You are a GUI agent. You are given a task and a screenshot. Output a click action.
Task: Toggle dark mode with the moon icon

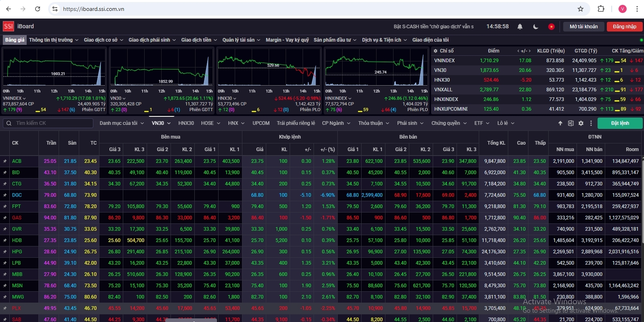(536, 27)
